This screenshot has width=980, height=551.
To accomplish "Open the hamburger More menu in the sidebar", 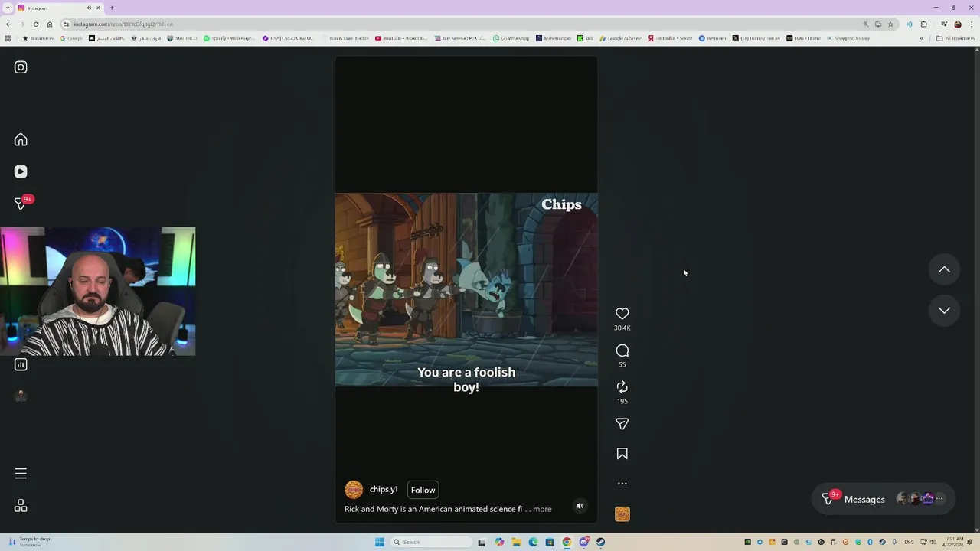I will pos(21,474).
